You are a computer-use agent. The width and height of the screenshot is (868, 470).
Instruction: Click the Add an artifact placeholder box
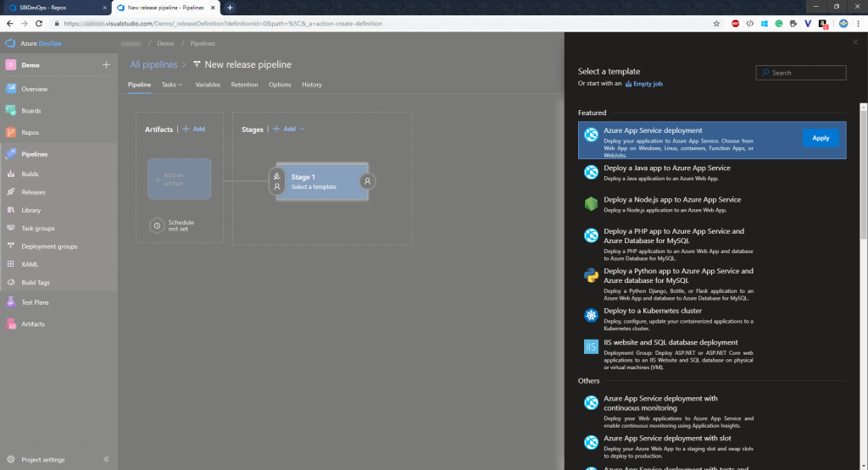179,180
